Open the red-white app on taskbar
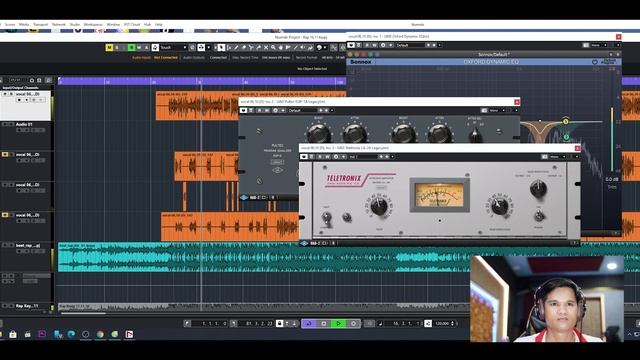Screen dimensions: 640x360 [x=129, y=334]
